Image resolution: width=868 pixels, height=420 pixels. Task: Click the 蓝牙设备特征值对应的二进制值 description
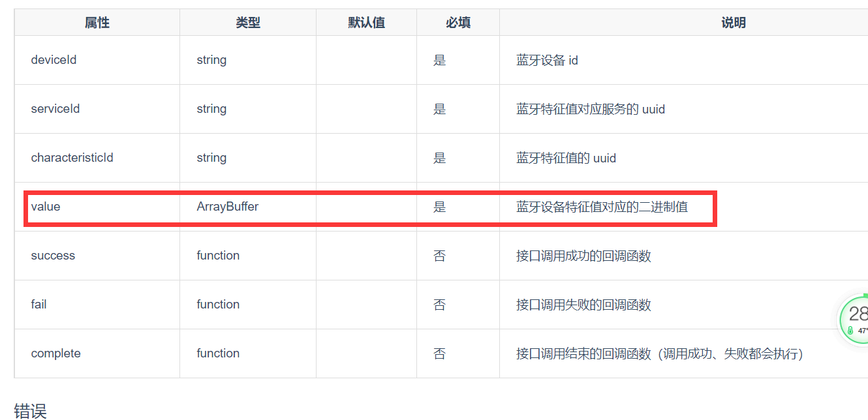coord(602,207)
